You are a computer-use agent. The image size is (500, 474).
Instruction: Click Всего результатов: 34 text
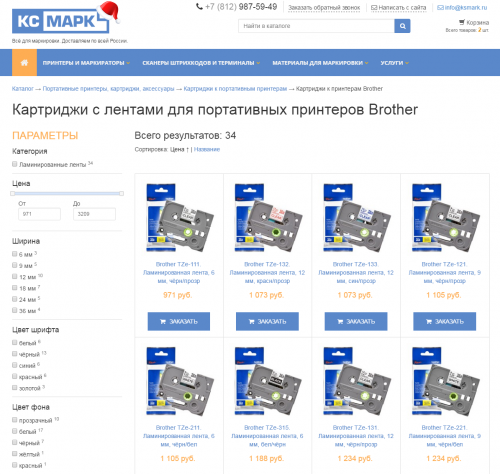click(x=185, y=136)
